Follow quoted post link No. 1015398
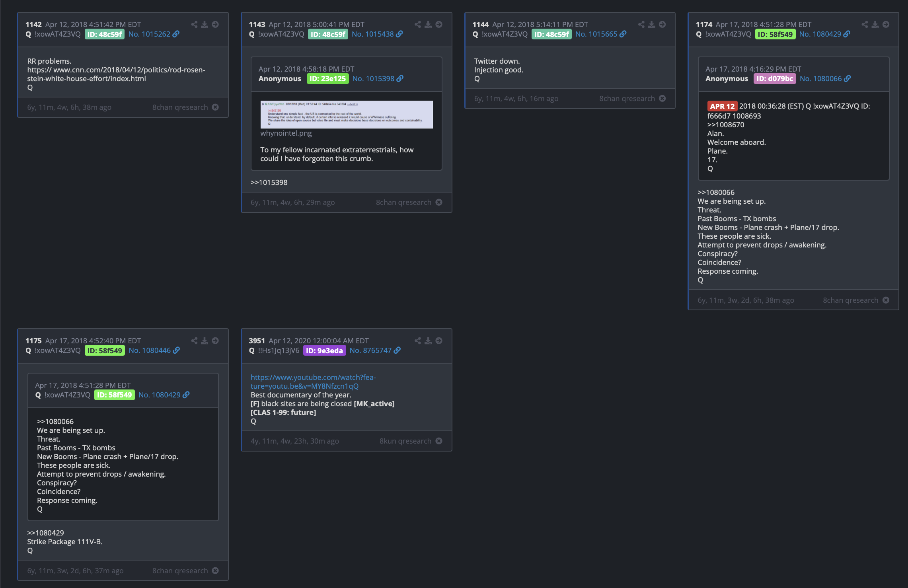908x588 pixels. coord(378,79)
